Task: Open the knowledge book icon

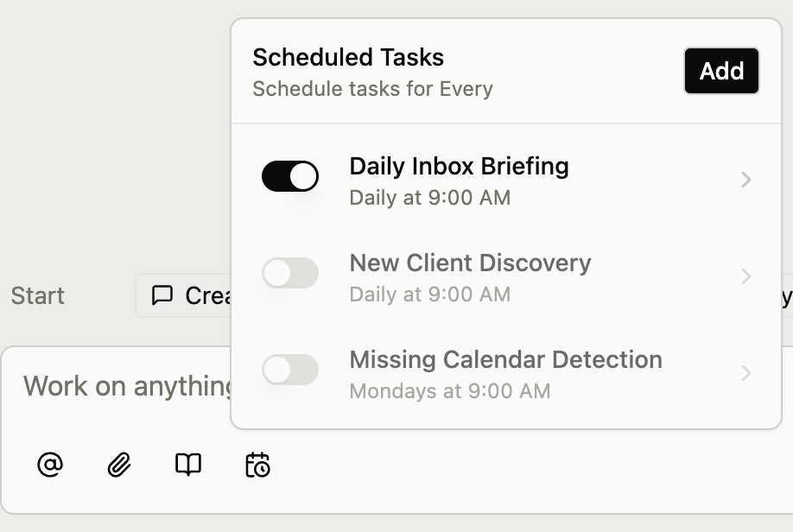Action: [x=187, y=465]
